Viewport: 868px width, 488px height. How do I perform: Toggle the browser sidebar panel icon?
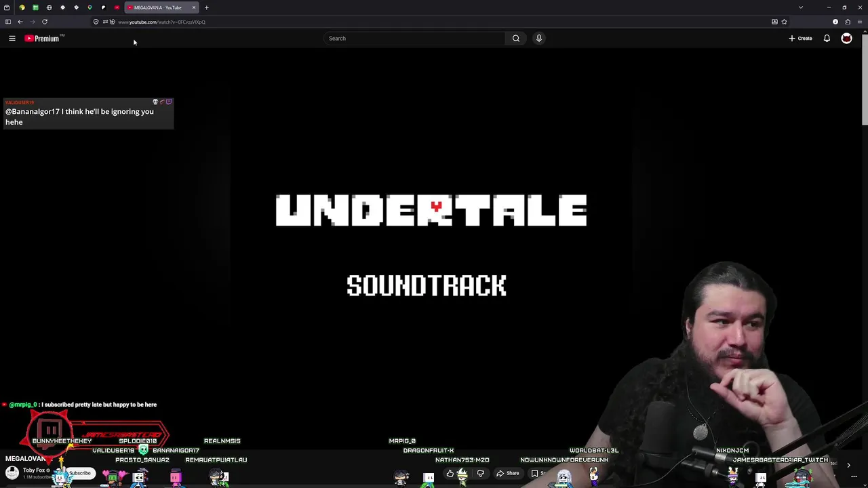tap(8, 22)
